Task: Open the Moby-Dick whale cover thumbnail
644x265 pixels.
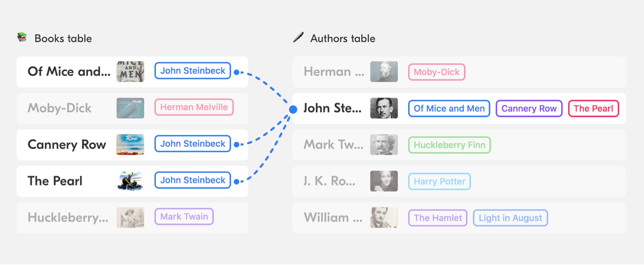Action: 130,108
